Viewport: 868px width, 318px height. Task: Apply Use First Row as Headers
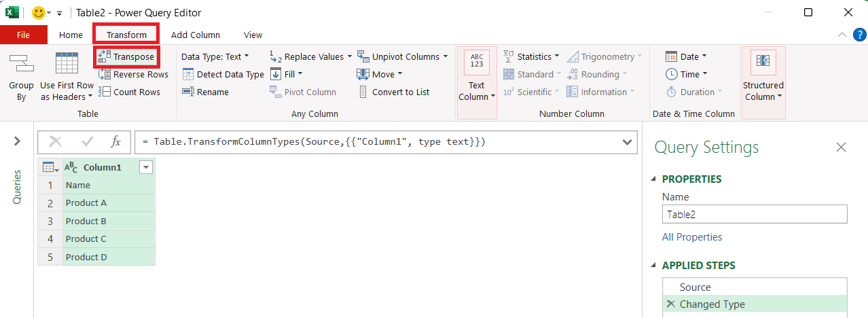point(67,77)
